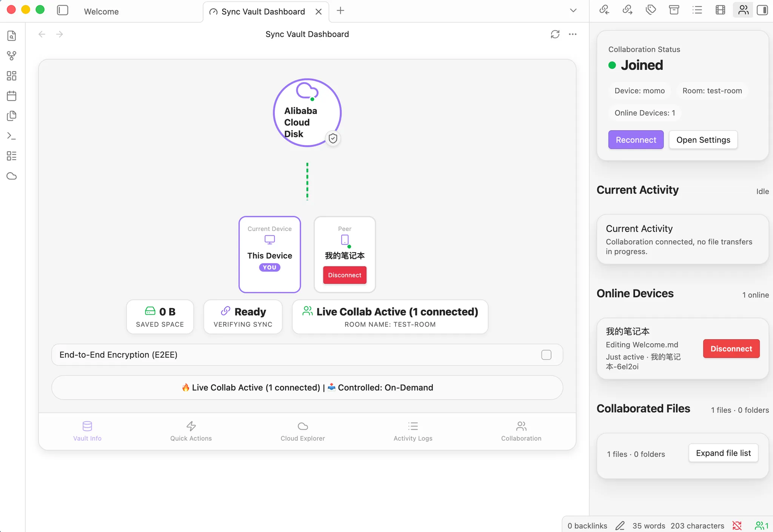
Task: Click the Alibaba Cloud Disk node
Action: [x=307, y=113]
